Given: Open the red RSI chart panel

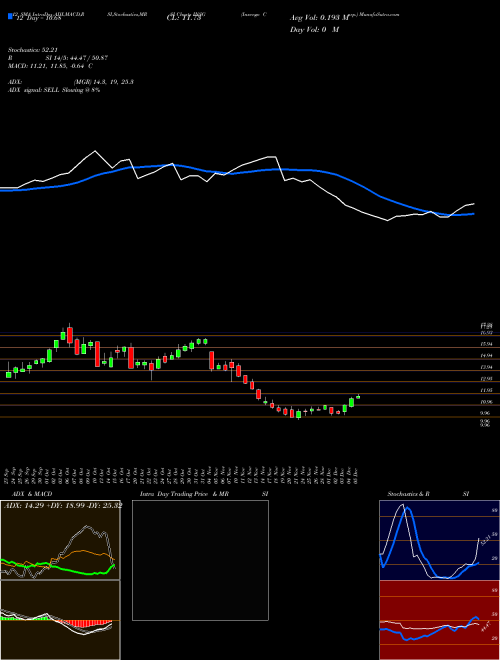Looking at the screenshot, I should [x=439, y=620].
